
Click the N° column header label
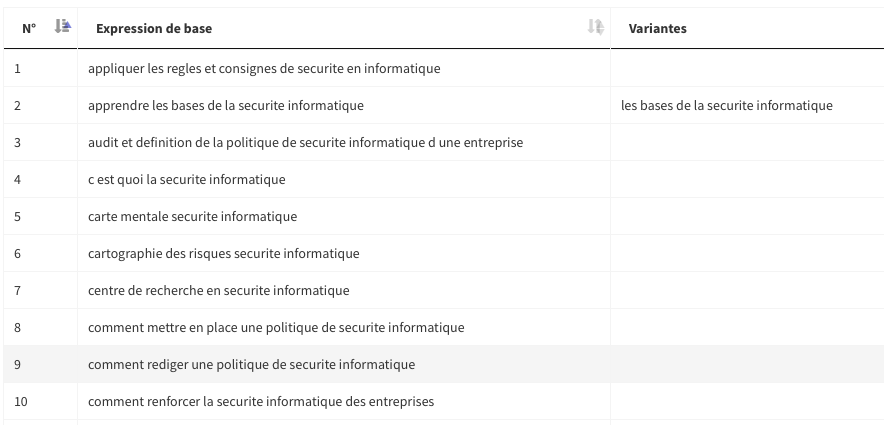click(29, 28)
